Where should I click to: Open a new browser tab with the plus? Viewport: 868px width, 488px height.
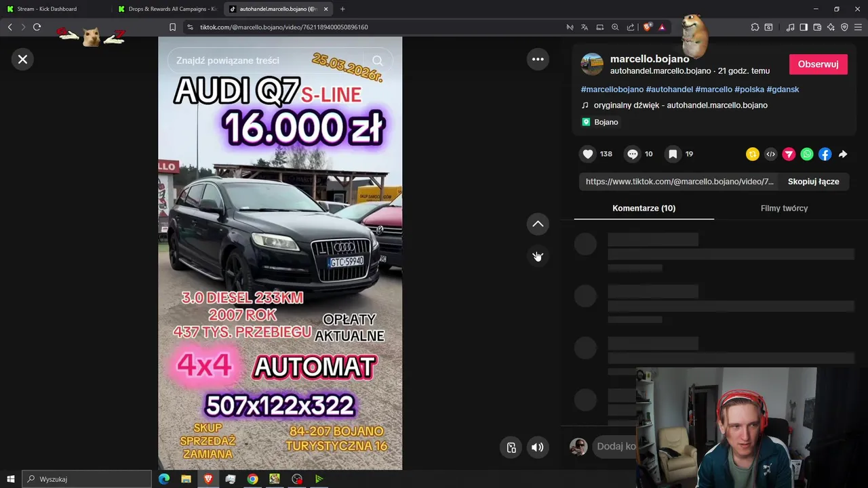[342, 9]
